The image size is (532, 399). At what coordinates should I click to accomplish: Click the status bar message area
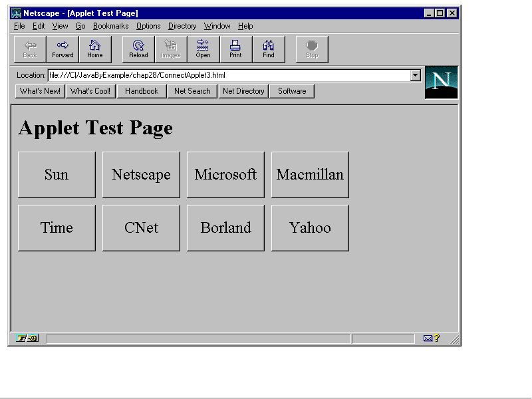[198, 338]
